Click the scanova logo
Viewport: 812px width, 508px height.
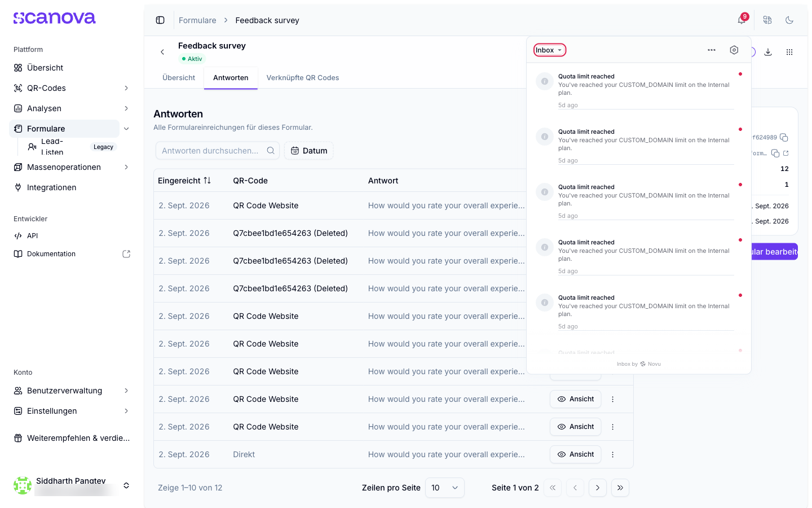55,18
